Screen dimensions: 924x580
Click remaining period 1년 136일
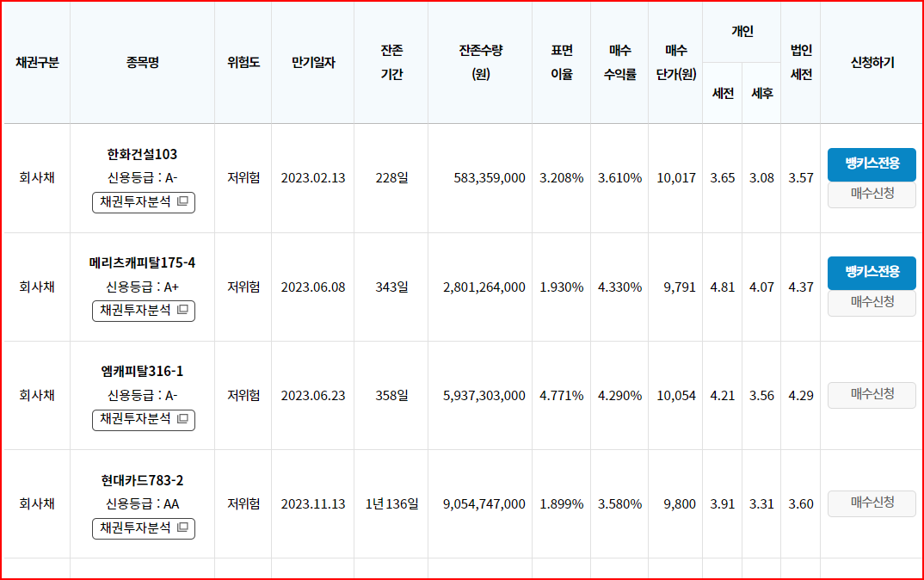[391, 504]
